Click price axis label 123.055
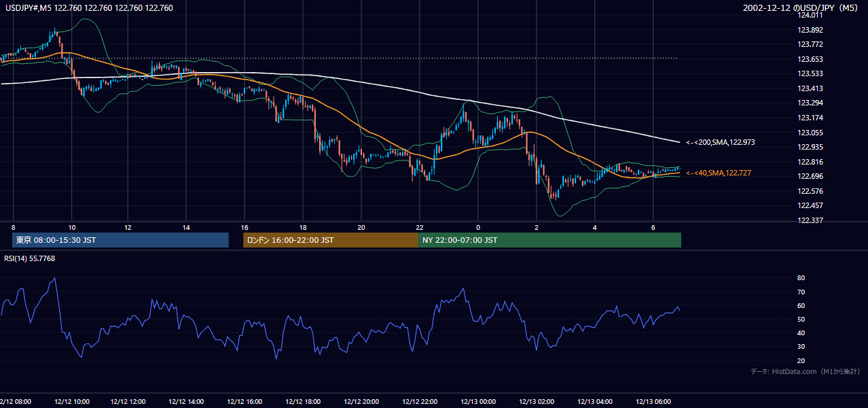Screen dimensions: 868x408 coord(811,133)
